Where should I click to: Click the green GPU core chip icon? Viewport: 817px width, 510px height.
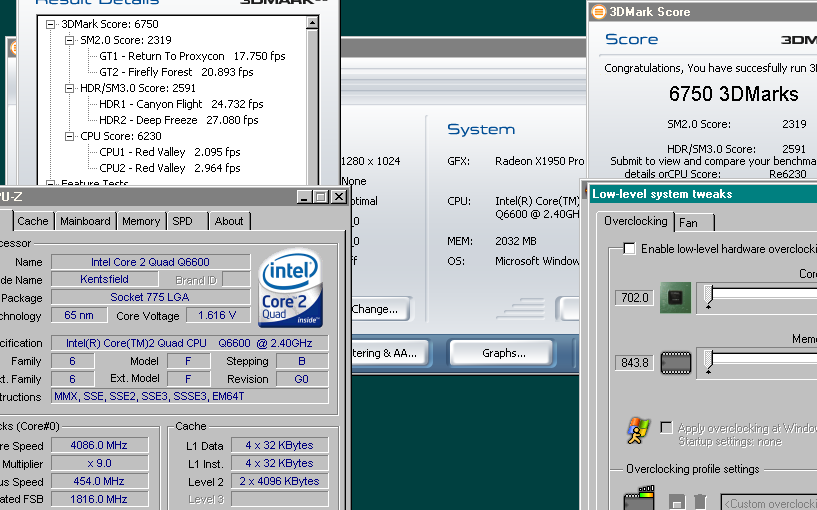tap(675, 297)
